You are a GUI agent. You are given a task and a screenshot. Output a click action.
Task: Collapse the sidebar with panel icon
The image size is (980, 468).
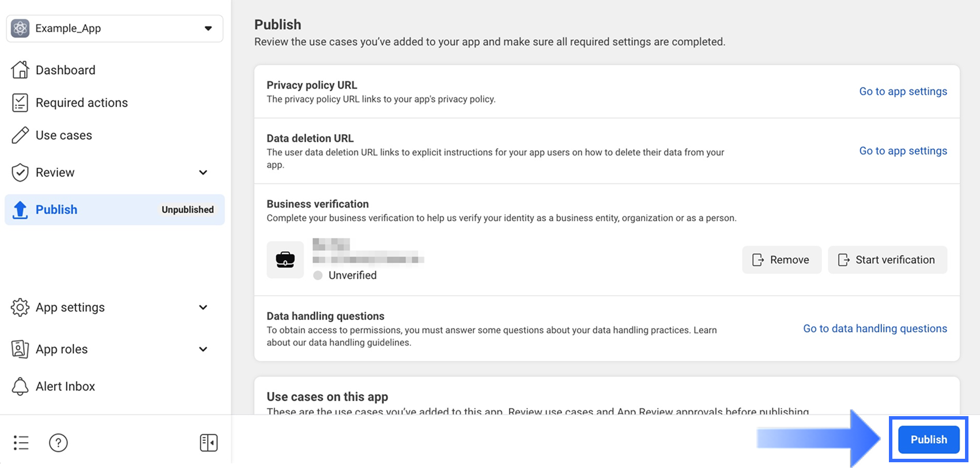(x=208, y=443)
